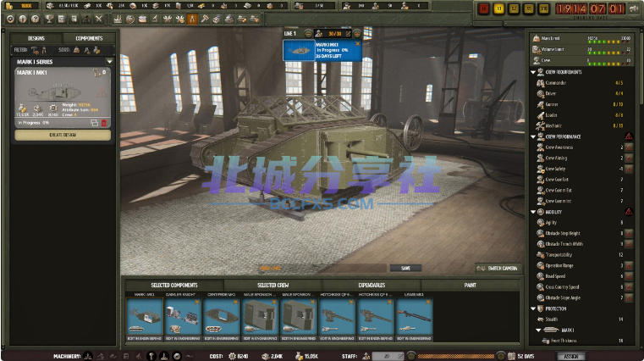644x361 pixels.
Task: Select the Mark I MK1 design card
Action: pyautogui.click(x=63, y=97)
